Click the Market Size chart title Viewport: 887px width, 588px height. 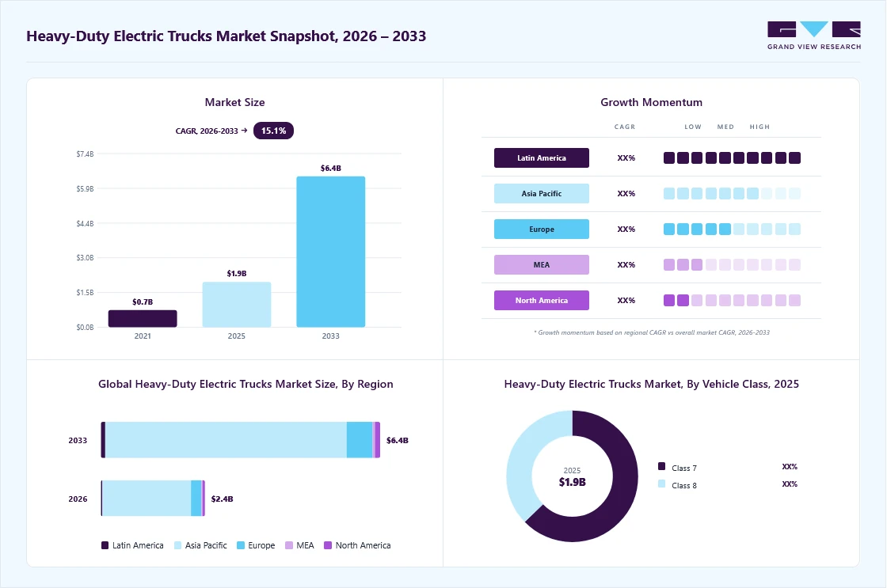pyautogui.click(x=234, y=102)
